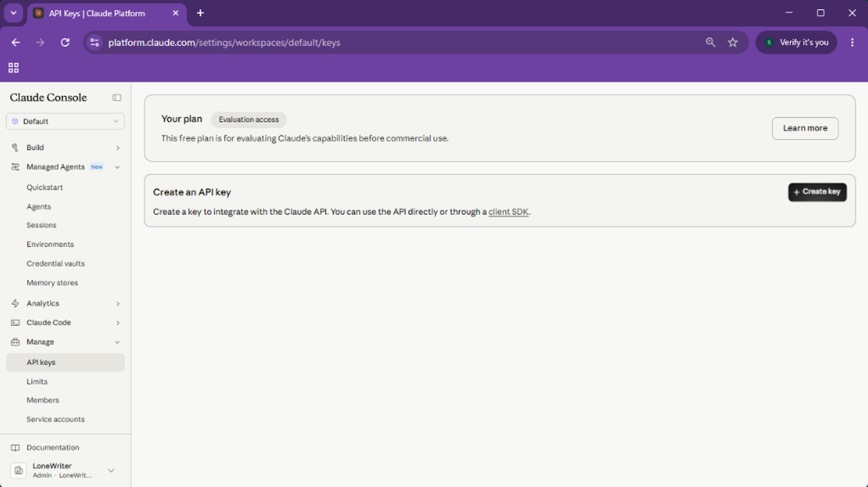Image resolution: width=868 pixels, height=487 pixels.
Task: Collapse the Manage section chevron
Action: point(118,342)
